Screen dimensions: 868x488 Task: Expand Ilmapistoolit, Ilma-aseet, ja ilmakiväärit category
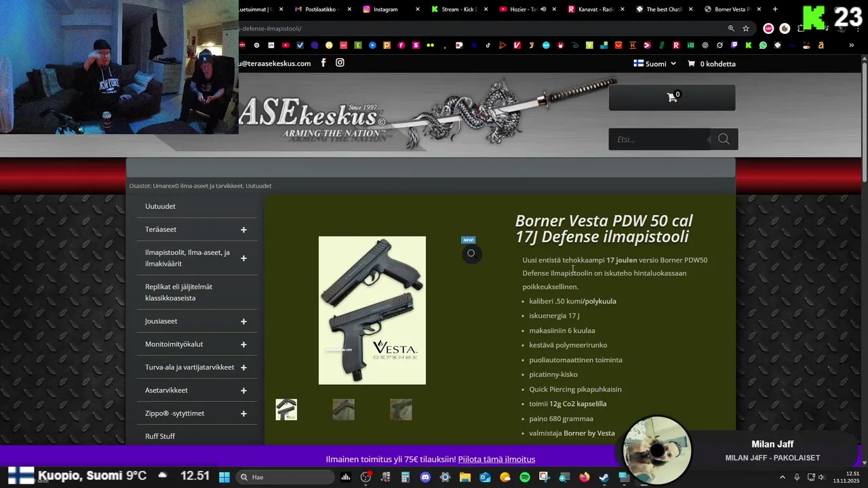pyautogui.click(x=243, y=258)
